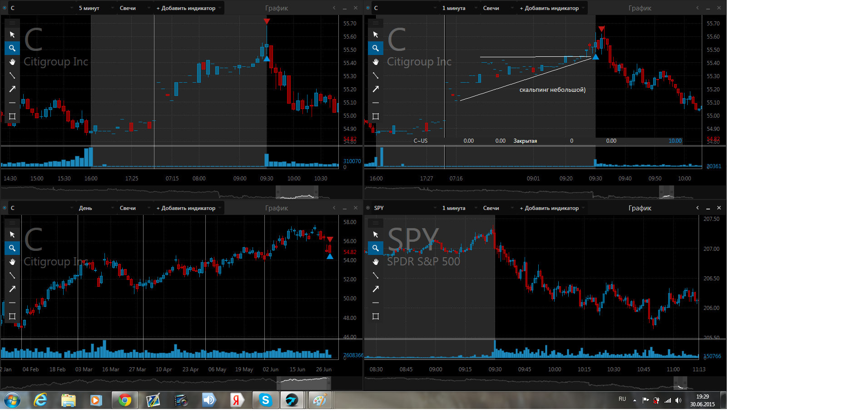The image size is (868, 414).
Task: Pick the line tool in the C 1 минута chart
Action: tap(376, 75)
